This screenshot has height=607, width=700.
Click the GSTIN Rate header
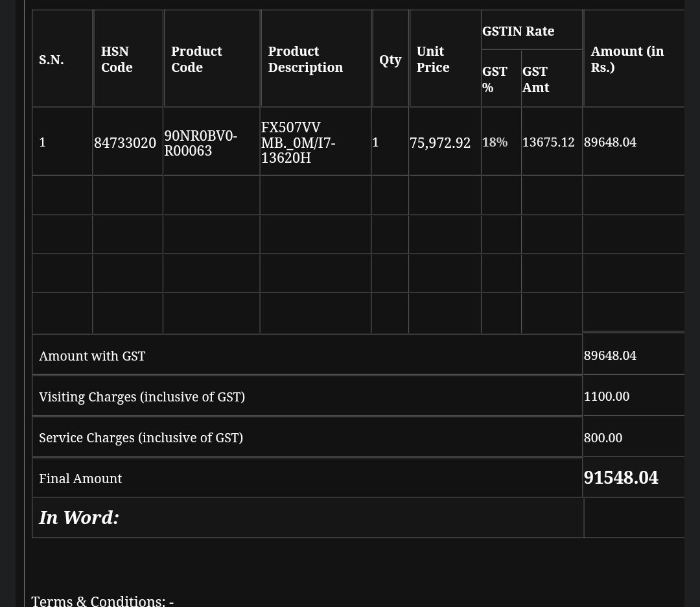pos(518,31)
